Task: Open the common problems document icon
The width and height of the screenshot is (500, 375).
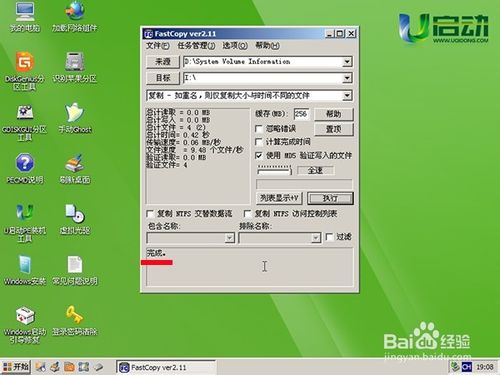Action: pyautogui.click(x=75, y=270)
